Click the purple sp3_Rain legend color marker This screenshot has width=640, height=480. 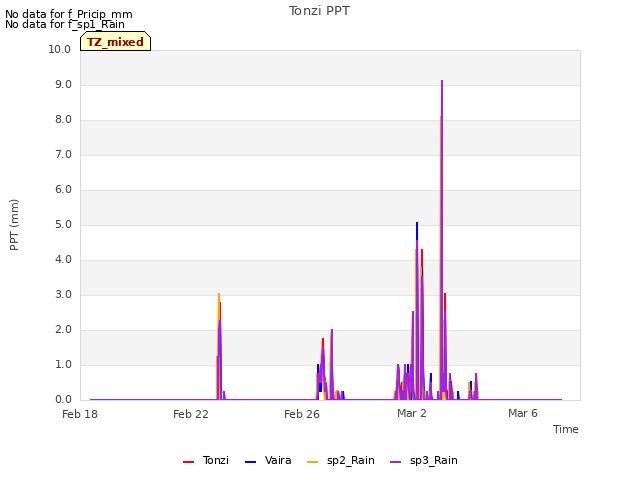pos(396,462)
